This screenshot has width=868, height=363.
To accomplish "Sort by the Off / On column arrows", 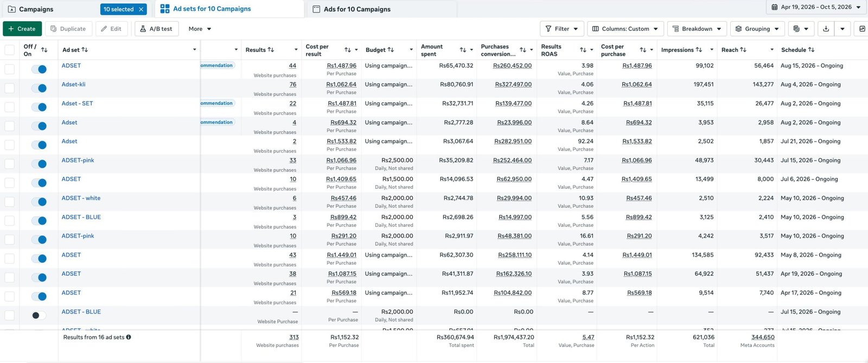I will pyautogui.click(x=44, y=50).
